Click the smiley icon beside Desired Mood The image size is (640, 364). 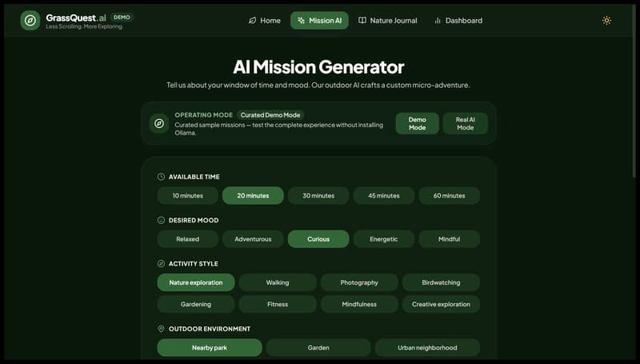[162, 220]
